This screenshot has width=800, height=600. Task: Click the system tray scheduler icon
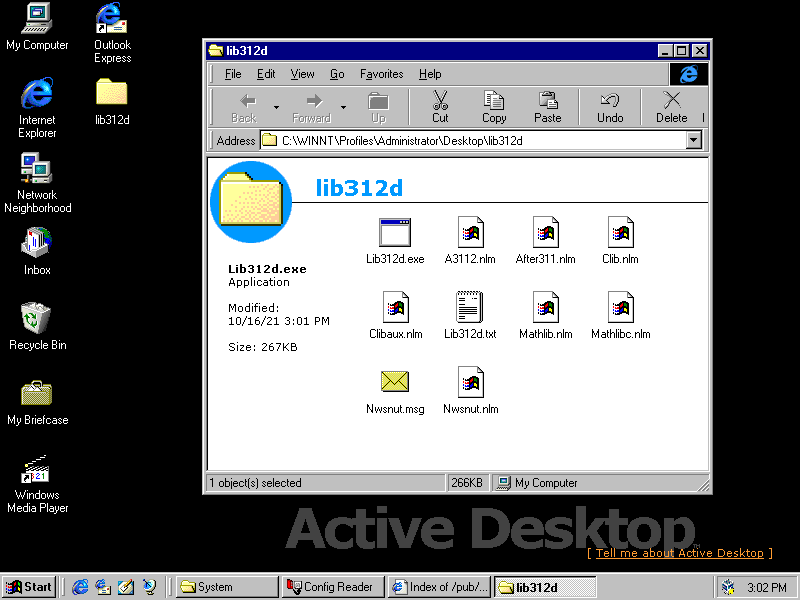(x=729, y=587)
